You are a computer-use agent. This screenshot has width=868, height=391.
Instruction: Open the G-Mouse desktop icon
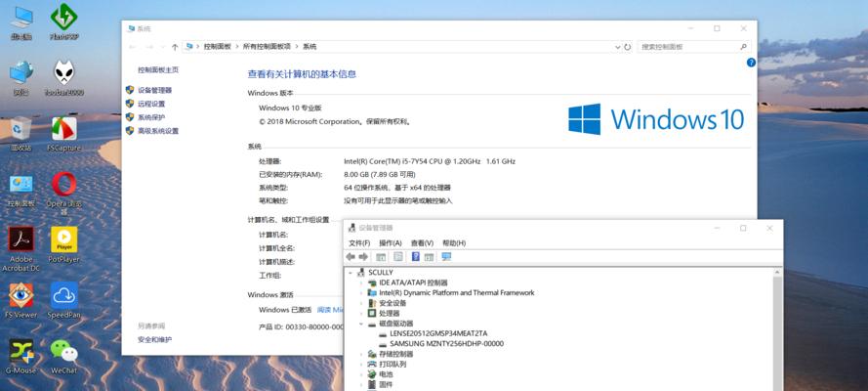pos(21,356)
